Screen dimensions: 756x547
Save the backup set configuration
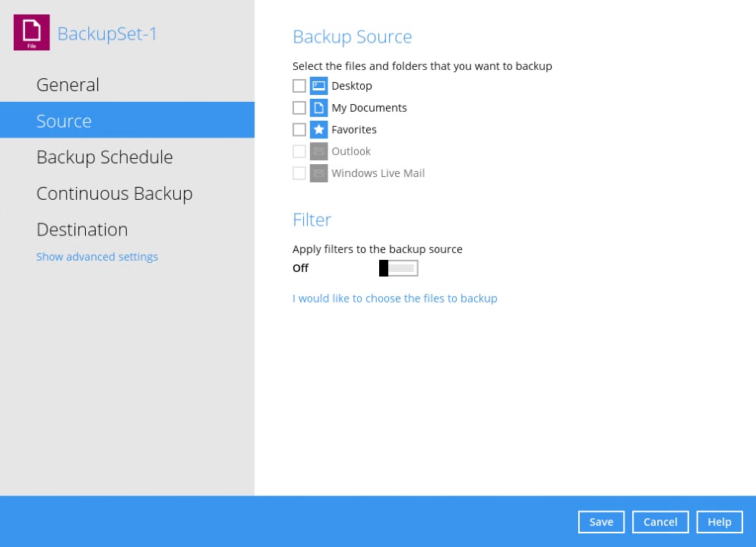601,522
